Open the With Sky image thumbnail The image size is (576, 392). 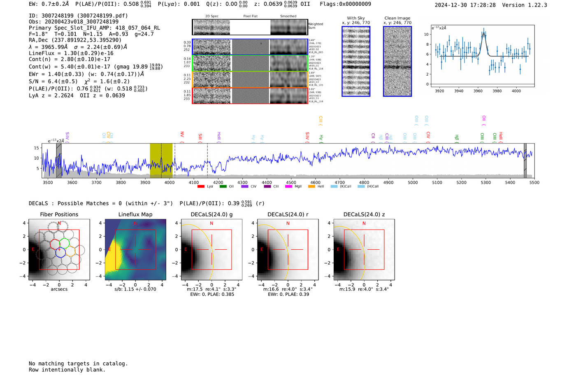pyautogui.click(x=356, y=61)
